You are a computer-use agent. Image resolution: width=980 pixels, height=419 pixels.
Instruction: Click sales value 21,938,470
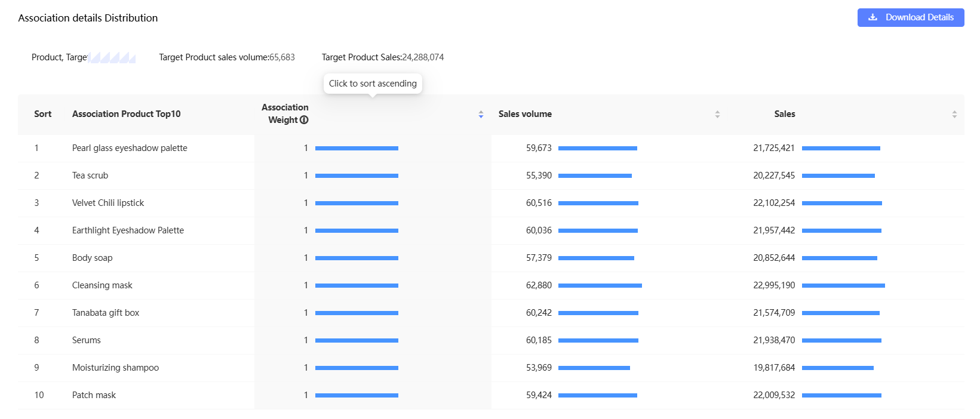point(774,340)
